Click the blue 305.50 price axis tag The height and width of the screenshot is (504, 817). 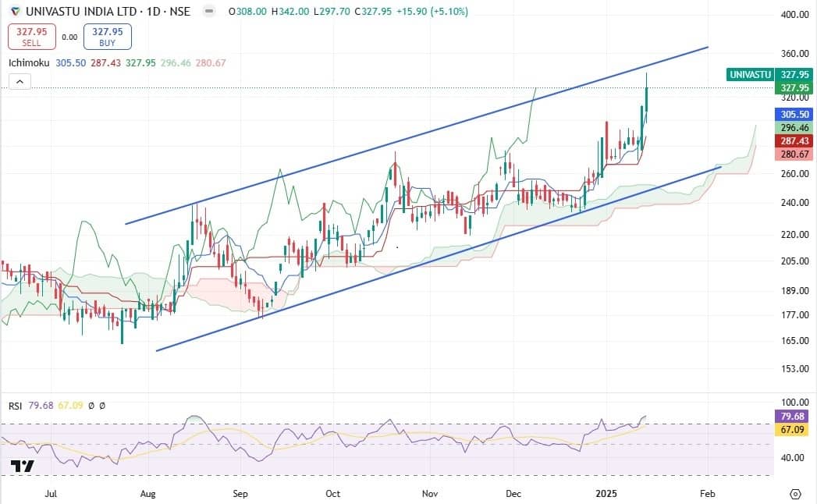(792, 113)
